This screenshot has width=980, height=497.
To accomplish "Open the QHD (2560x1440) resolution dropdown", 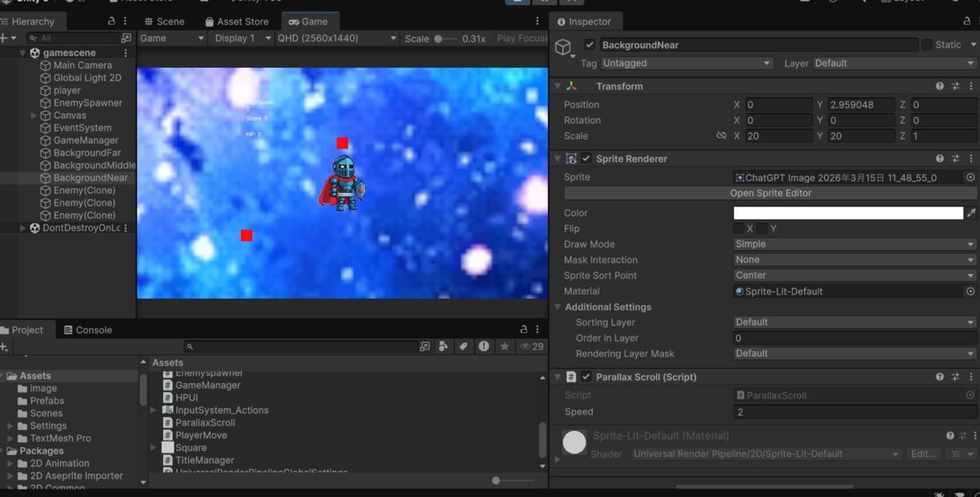I will tap(336, 38).
